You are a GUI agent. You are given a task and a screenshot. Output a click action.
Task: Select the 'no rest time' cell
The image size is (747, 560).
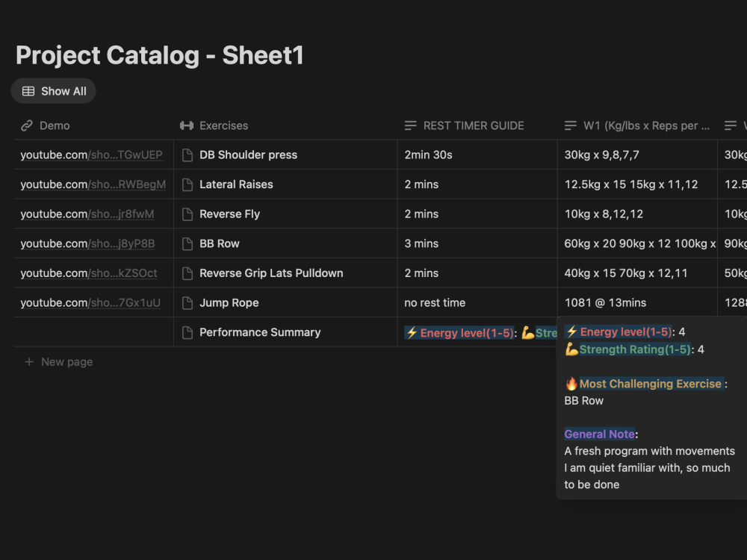click(477, 302)
